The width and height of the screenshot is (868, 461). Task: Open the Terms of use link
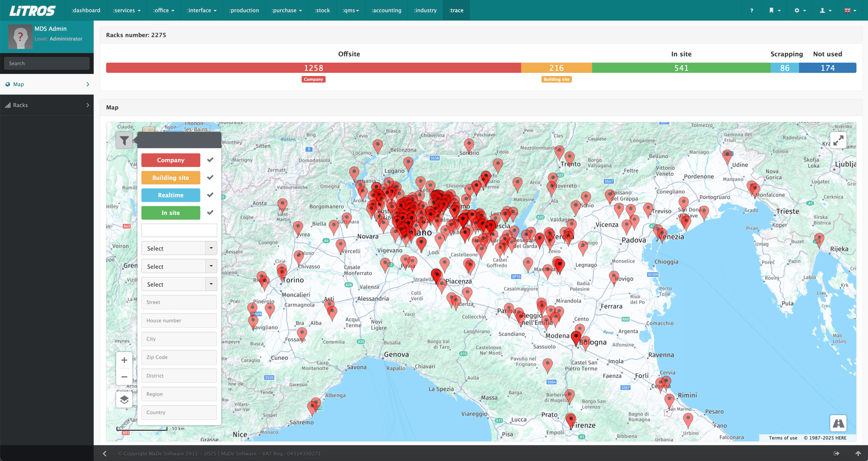783,438
